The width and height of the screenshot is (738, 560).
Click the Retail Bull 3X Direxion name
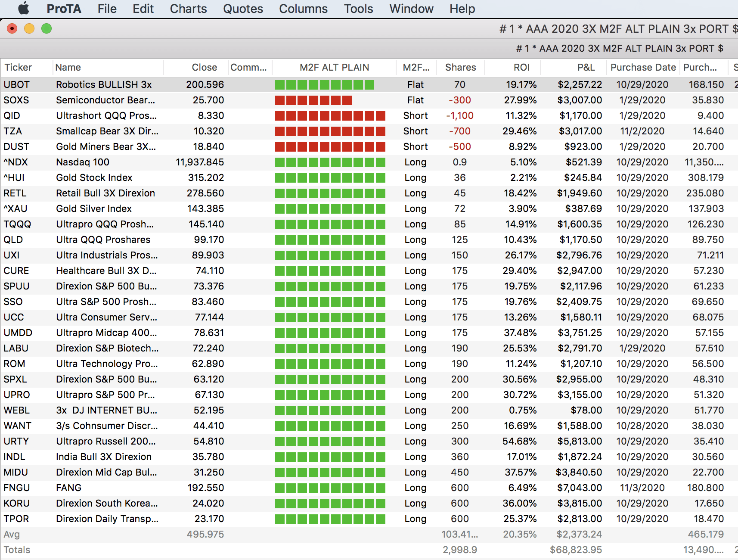[x=105, y=193]
